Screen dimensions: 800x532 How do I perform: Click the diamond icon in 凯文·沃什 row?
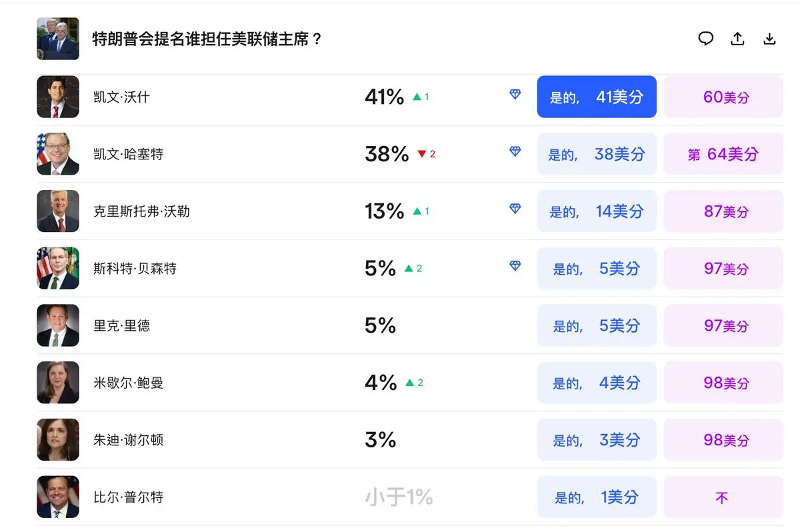point(515,95)
